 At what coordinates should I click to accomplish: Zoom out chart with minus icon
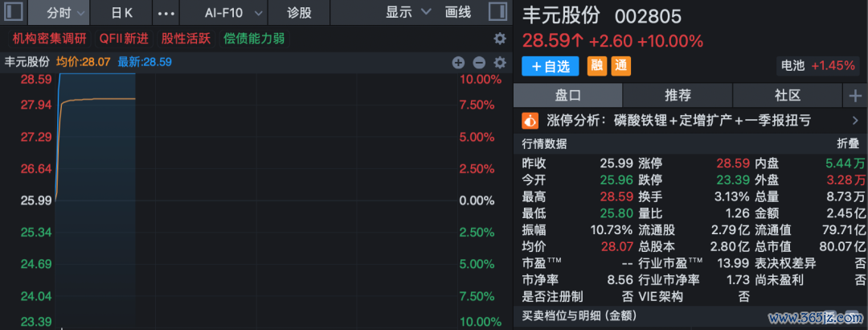tap(479, 63)
